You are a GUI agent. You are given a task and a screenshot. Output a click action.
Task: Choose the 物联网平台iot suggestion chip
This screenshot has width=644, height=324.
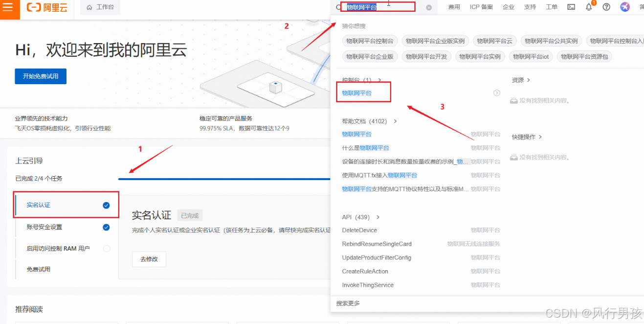click(531, 57)
